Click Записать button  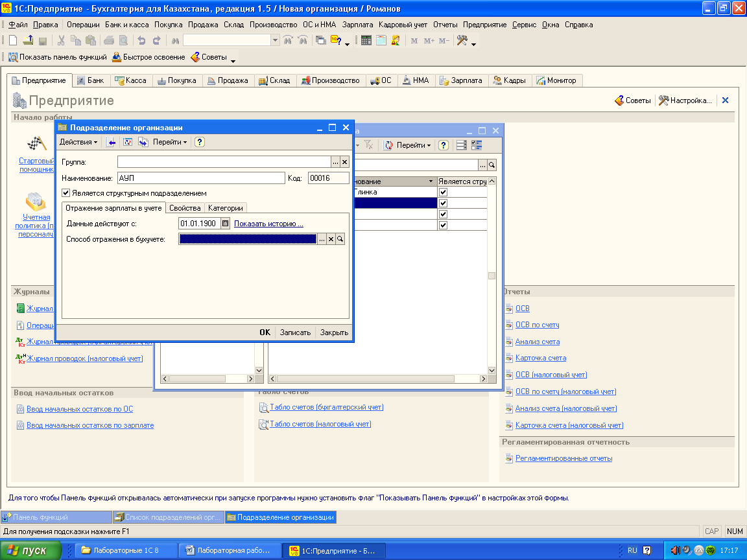pos(295,332)
